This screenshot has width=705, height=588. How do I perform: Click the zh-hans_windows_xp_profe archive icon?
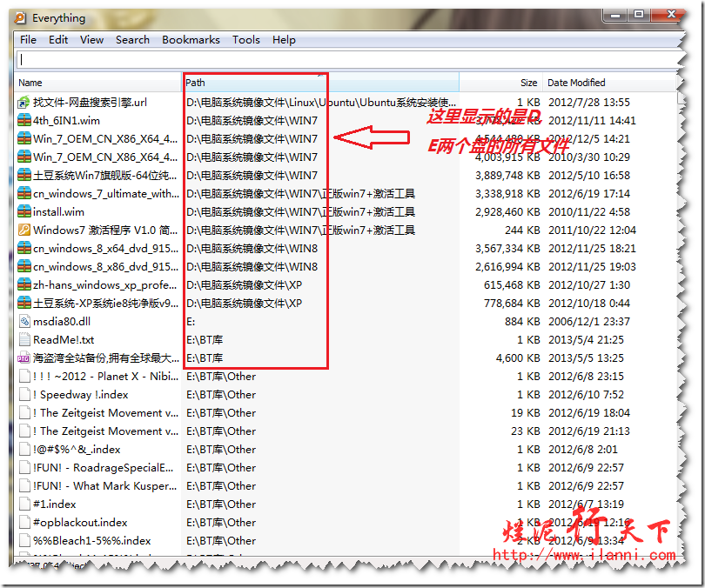(23, 285)
